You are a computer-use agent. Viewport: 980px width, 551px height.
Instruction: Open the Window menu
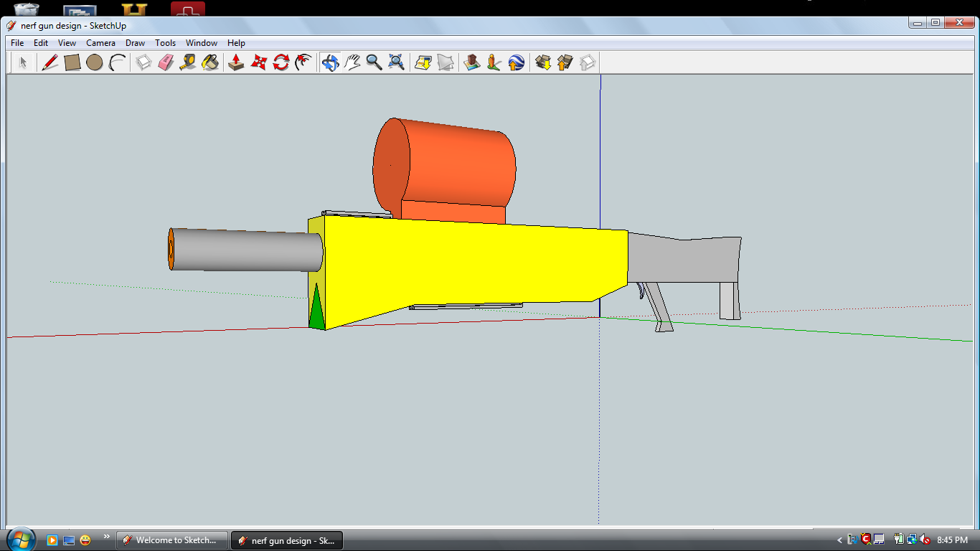tap(202, 43)
